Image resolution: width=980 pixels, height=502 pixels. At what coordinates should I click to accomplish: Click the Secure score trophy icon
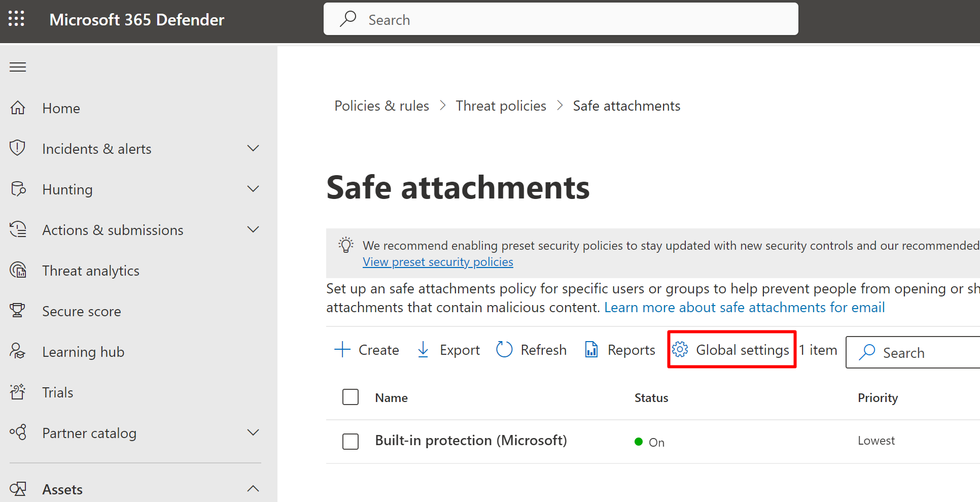pyautogui.click(x=18, y=310)
